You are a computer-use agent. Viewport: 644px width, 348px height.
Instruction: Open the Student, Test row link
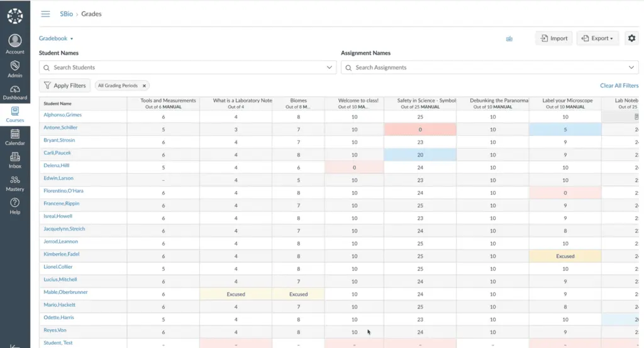[58, 343]
